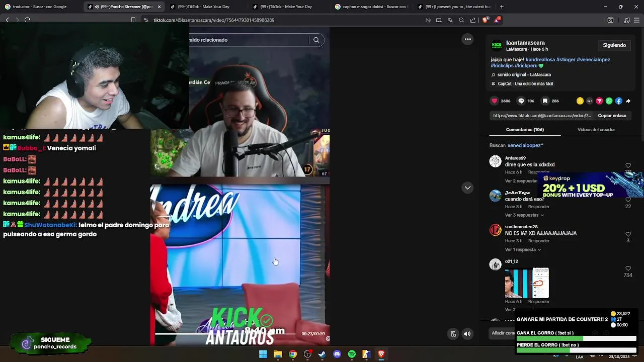
Task: Share the video to Facebook
Action: 619,101
